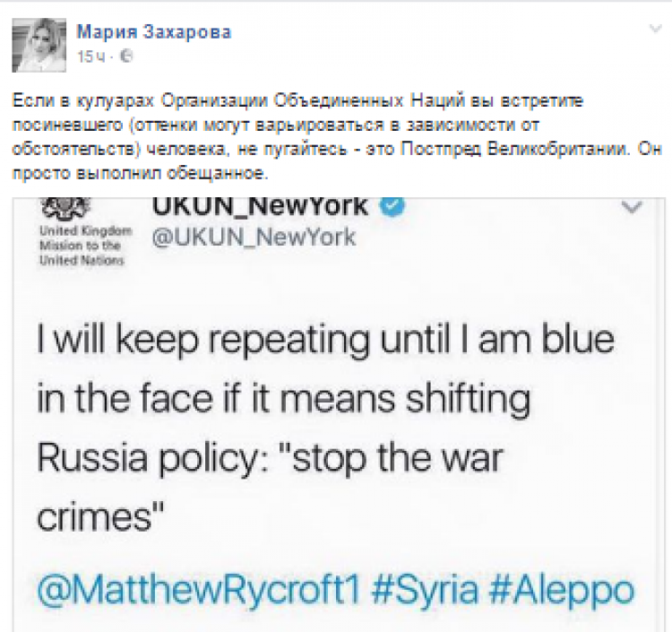Click the words 'Постпред Великобритании' in the post
Viewport: 672px width, 632px height.
pos(516,149)
